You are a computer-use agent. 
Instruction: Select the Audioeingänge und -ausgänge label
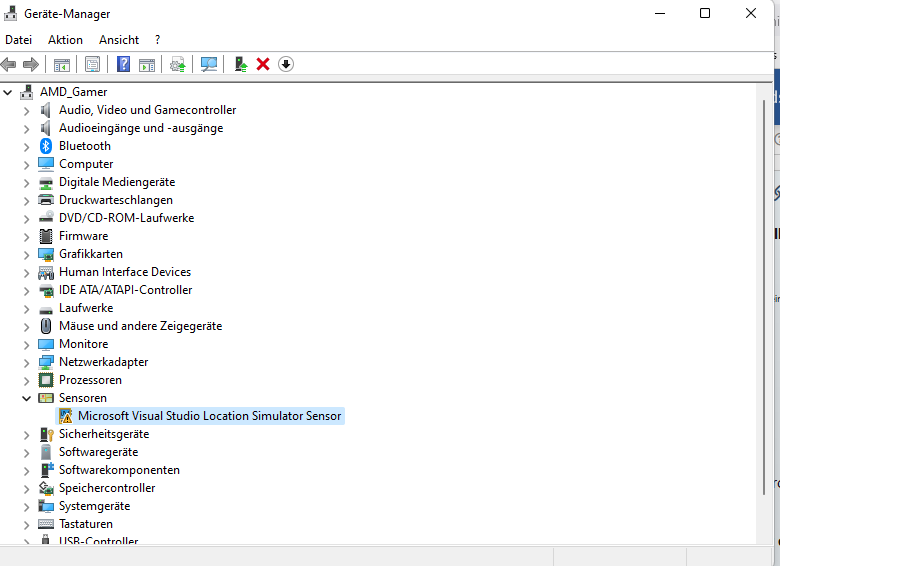141,128
